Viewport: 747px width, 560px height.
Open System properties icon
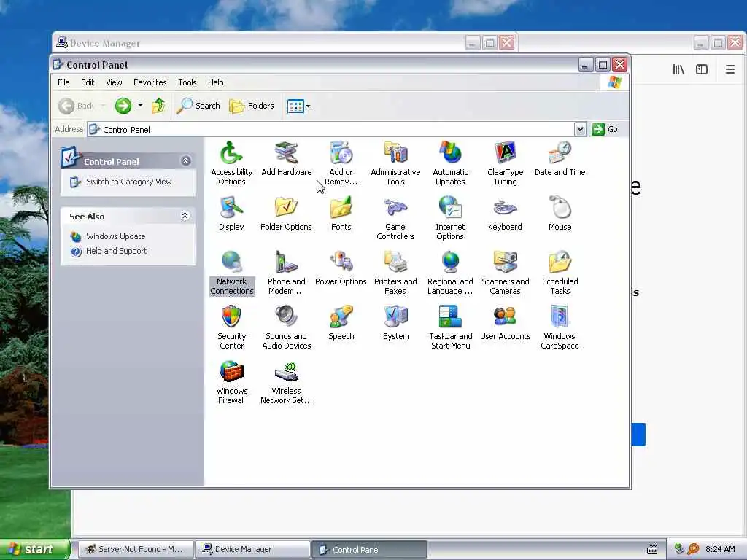coord(395,323)
